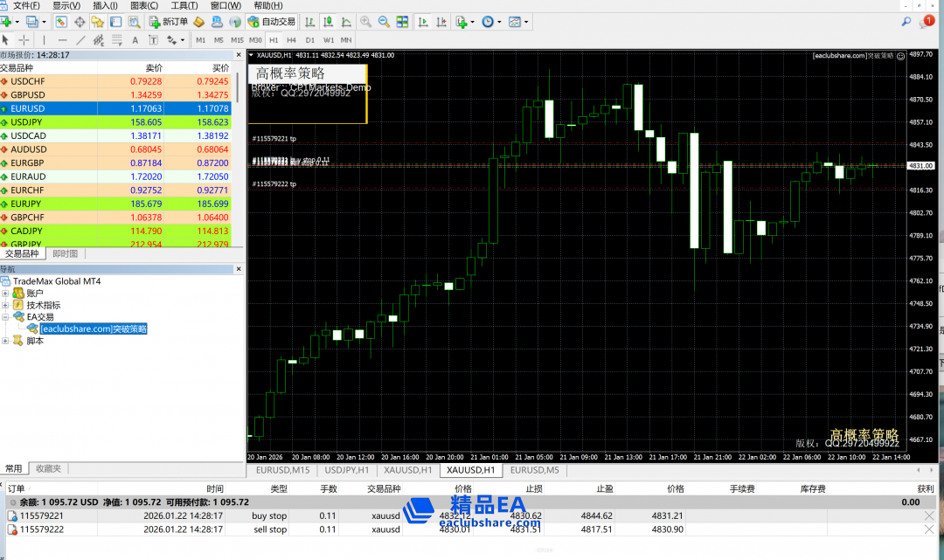Collapse the EA交易 tree node
The image size is (944, 560).
click(5, 317)
